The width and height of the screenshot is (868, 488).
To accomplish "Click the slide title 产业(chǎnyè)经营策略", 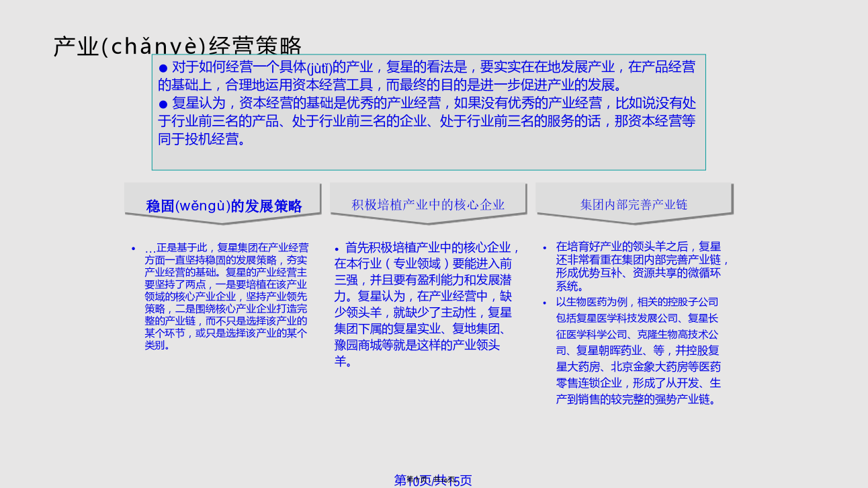I will click(178, 46).
